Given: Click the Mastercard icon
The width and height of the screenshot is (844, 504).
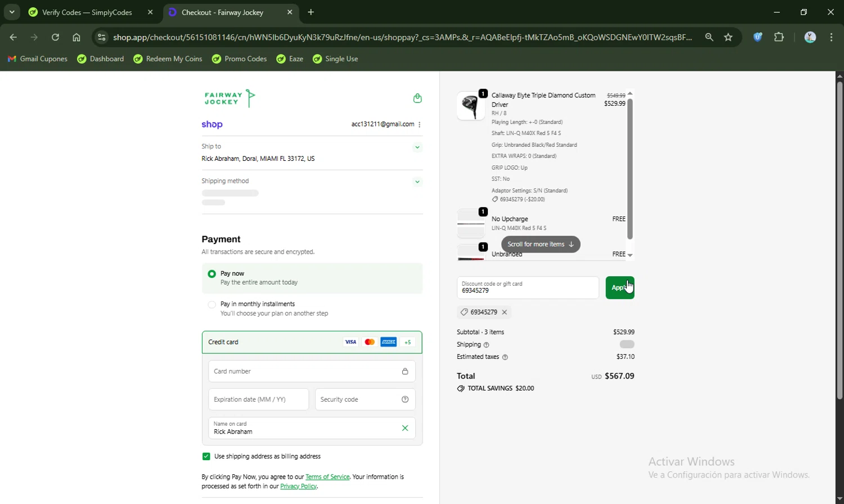Looking at the screenshot, I should point(370,342).
